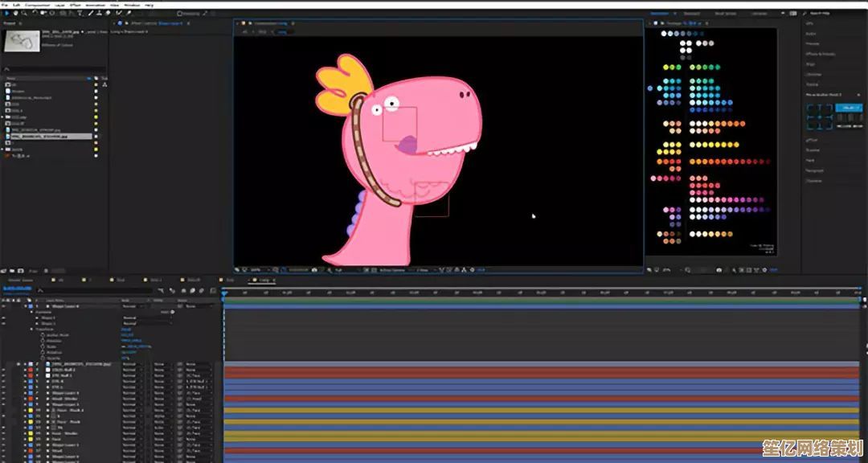
Task: Open Effects & Presets panel
Action: click(x=821, y=54)
